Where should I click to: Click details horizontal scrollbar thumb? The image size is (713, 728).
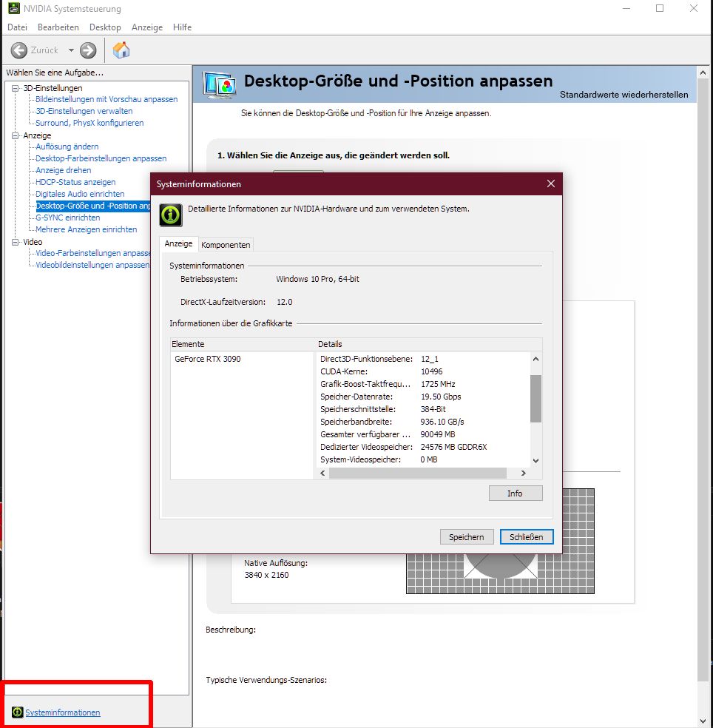click(418, 473)
